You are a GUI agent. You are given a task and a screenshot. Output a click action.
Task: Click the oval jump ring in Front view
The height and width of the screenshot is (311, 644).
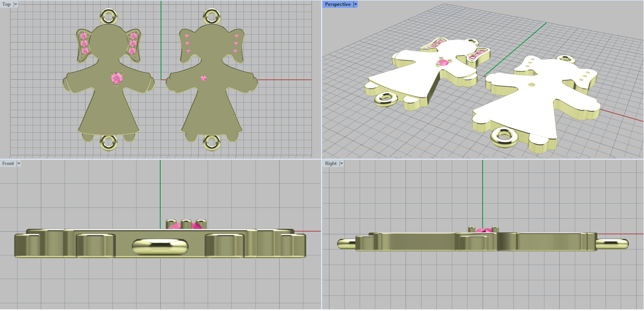160,247
